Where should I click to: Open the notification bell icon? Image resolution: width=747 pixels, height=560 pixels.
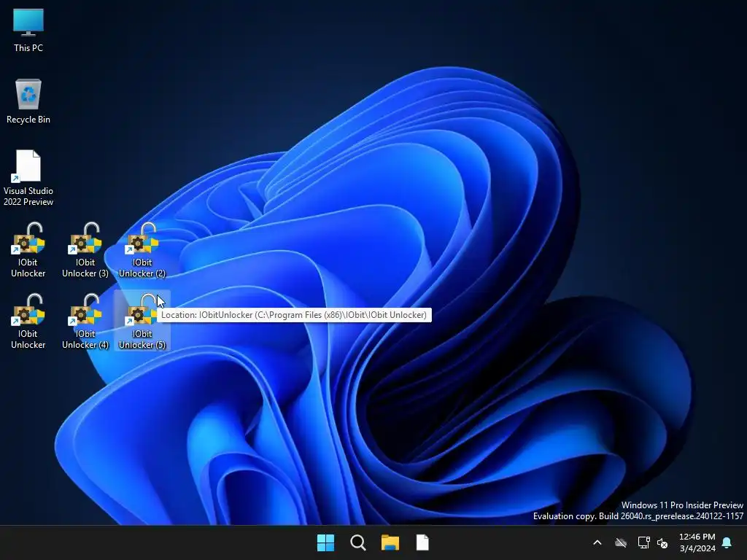pos(727,542)
